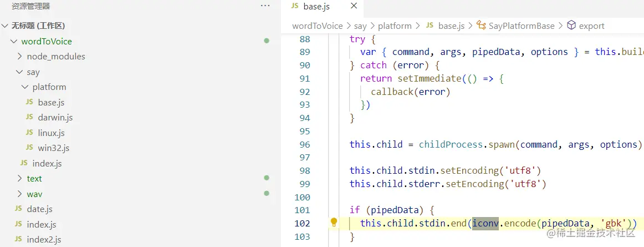Click line number 96 in the gutter

pyautogui.click(x=305, y=144)
